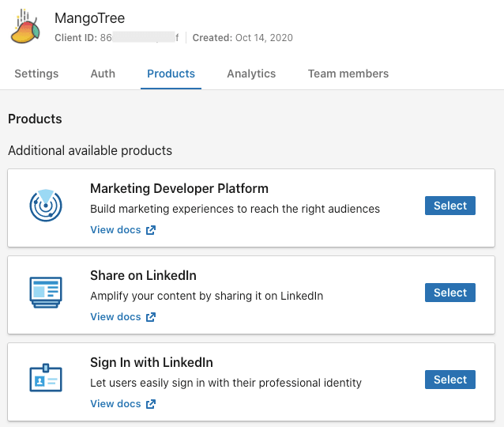
Task: Open the Settings tab
Action: point(36,74)
